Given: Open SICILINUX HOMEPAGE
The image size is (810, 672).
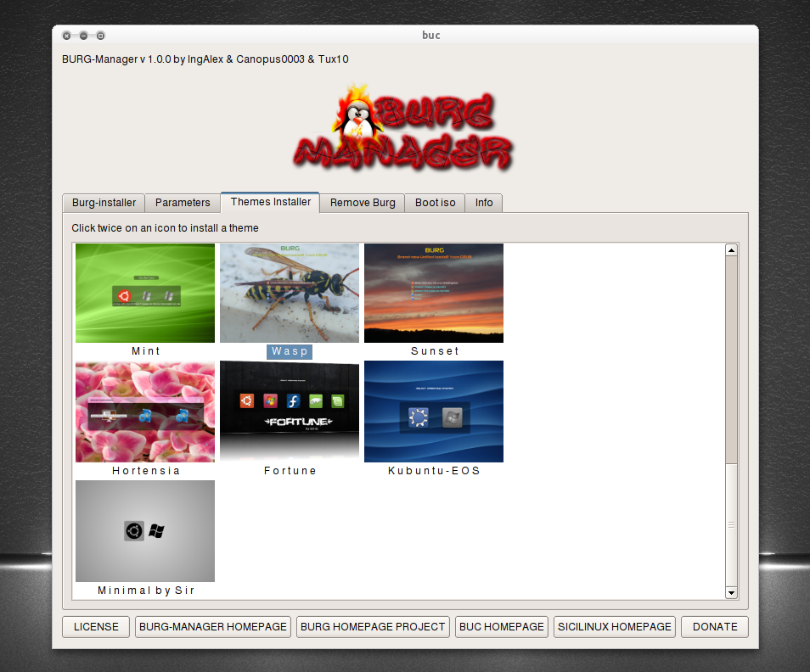Looking at the screenshot, I should tap(615, 626).
